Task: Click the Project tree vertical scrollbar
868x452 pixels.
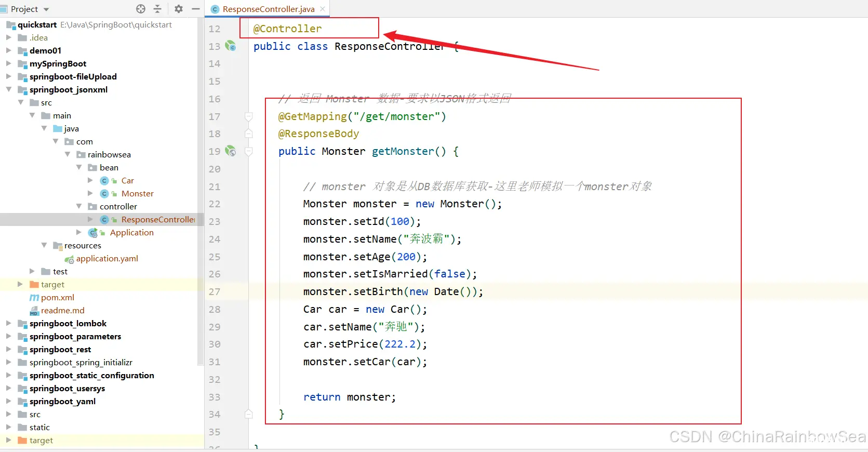Action: 200,192
